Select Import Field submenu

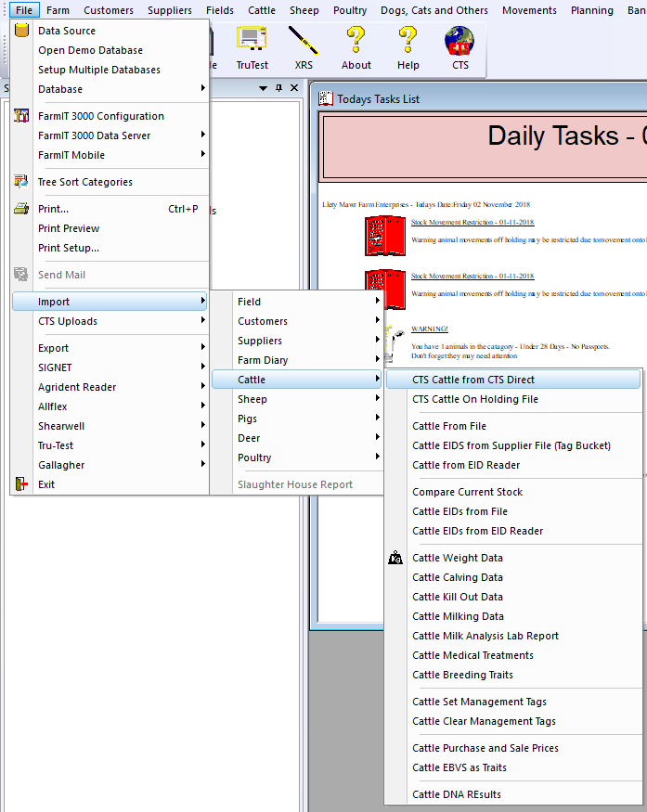[296, 302]
